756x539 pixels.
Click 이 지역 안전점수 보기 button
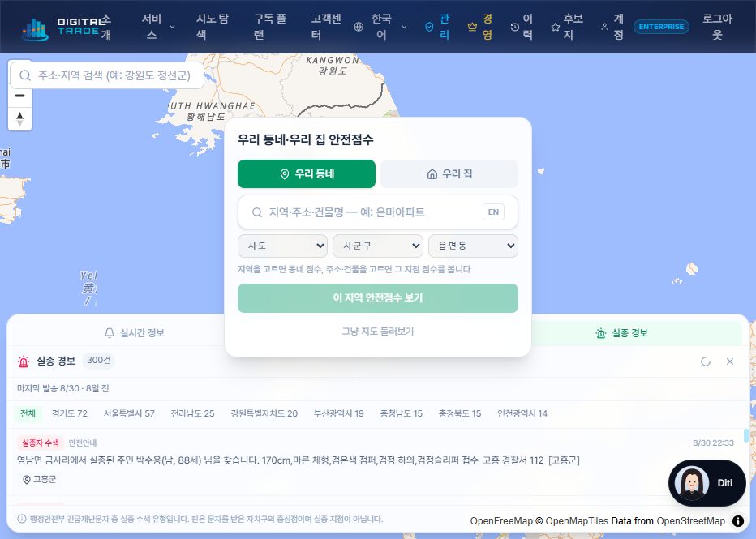tap(378, 298)
